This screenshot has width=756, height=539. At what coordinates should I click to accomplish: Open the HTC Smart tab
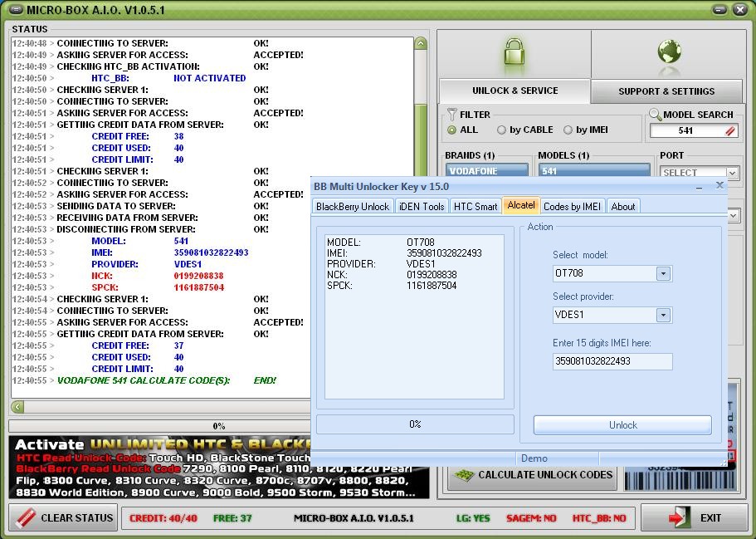[x=476, y=207]
